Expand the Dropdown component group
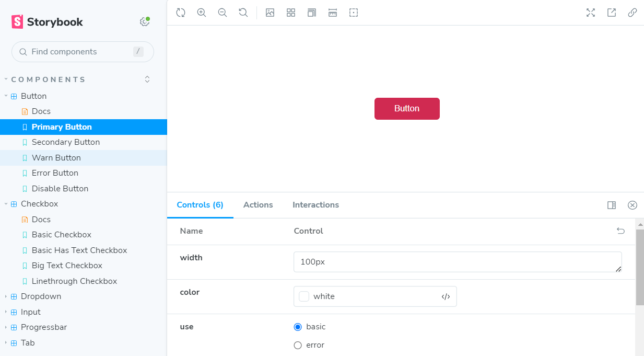Screen dimensions: 644x356 tap(41, 296)
